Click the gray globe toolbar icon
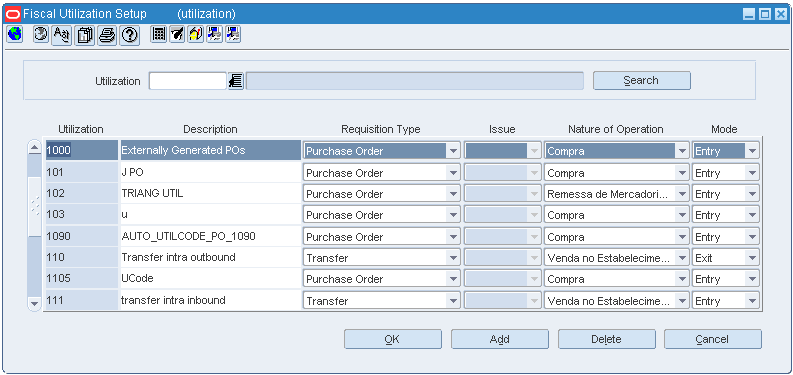This screenshot has height=375, width=793. tap(41, 34)
